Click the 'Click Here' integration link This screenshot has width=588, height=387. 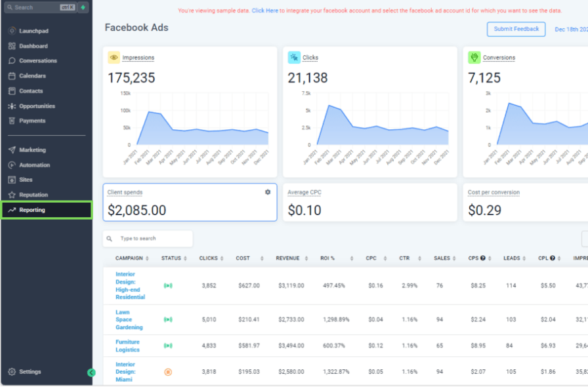coord(264,10)
